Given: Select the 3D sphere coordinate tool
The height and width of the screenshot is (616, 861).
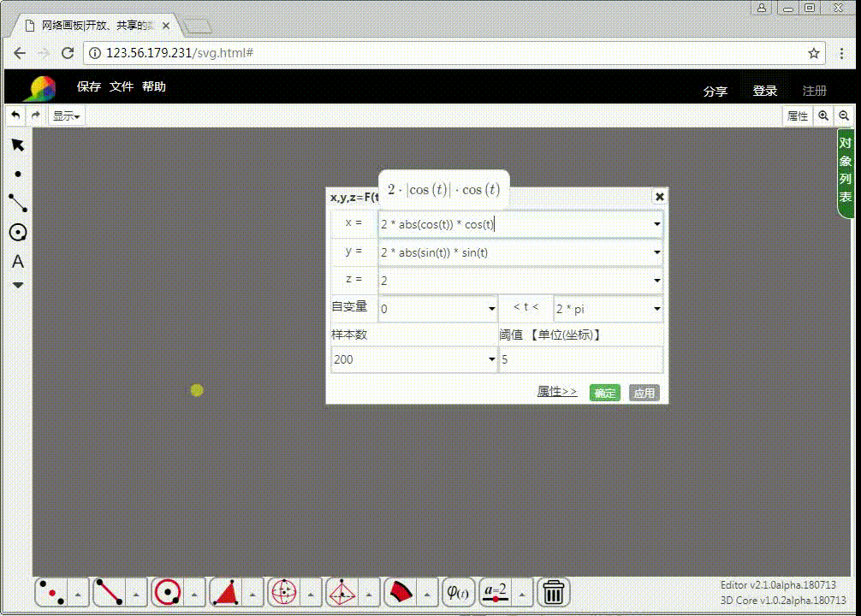Looking at the screenshot, I should [x=282, y=592].
